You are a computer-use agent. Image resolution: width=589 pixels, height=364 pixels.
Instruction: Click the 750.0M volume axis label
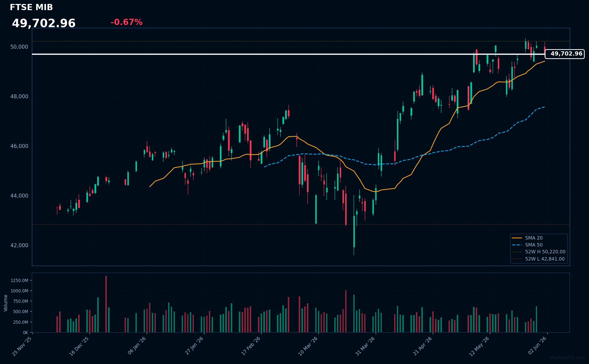click(20, 301)
